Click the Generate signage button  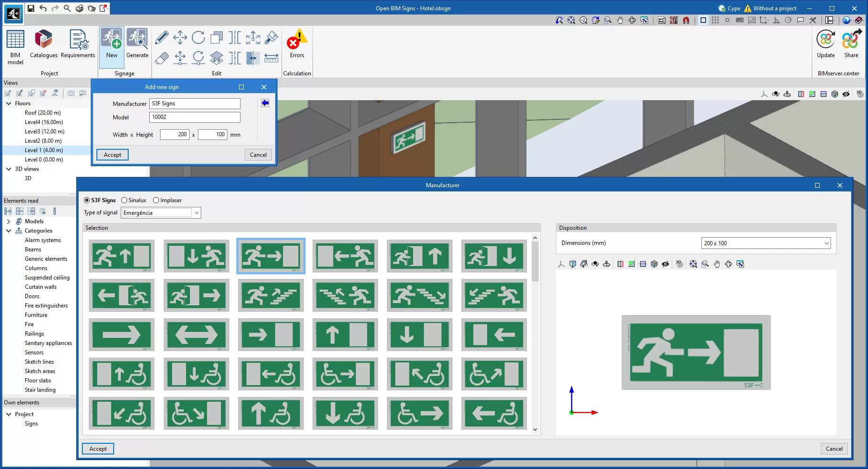coord(137,44)
